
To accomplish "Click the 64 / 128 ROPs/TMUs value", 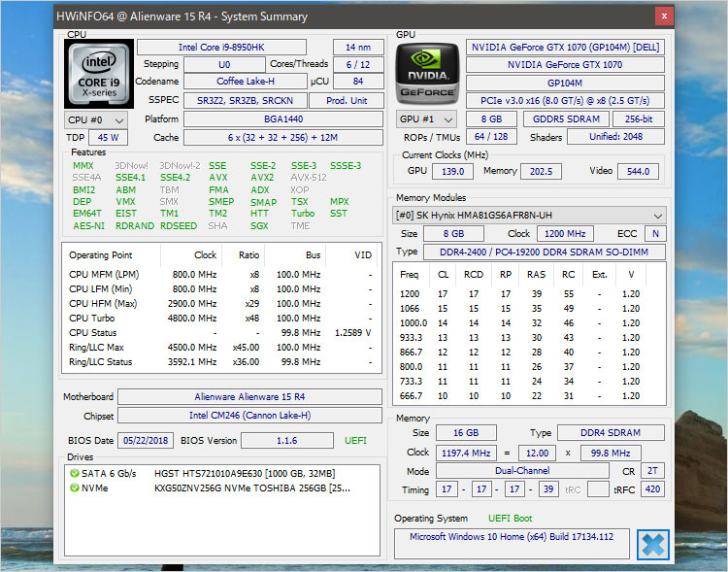I will point(491,137).
